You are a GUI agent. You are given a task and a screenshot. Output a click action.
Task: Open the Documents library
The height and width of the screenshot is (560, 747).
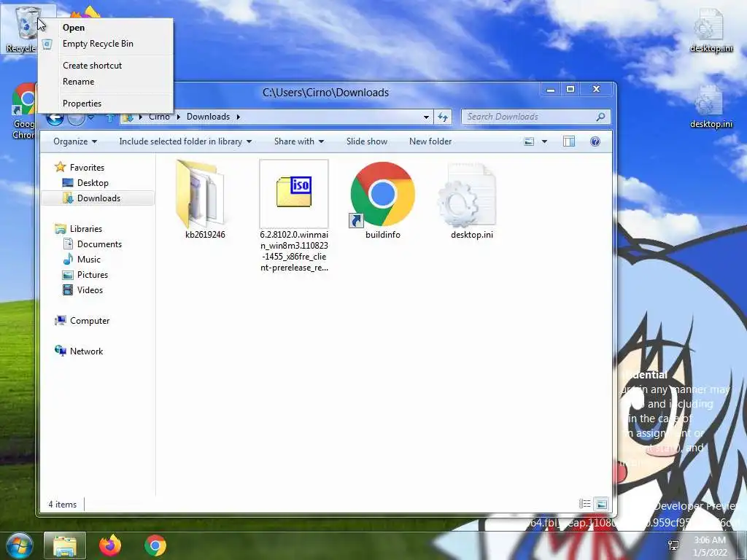click(x=99, y=244)
